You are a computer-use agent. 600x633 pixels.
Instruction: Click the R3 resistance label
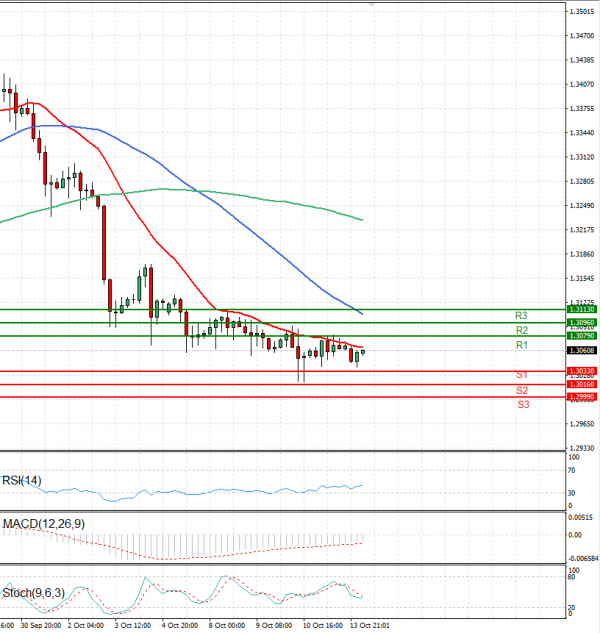(x=521, y=316)
